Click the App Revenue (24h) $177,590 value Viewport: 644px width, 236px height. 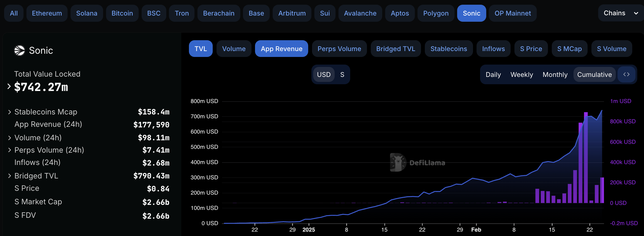(x=151, y=125)
